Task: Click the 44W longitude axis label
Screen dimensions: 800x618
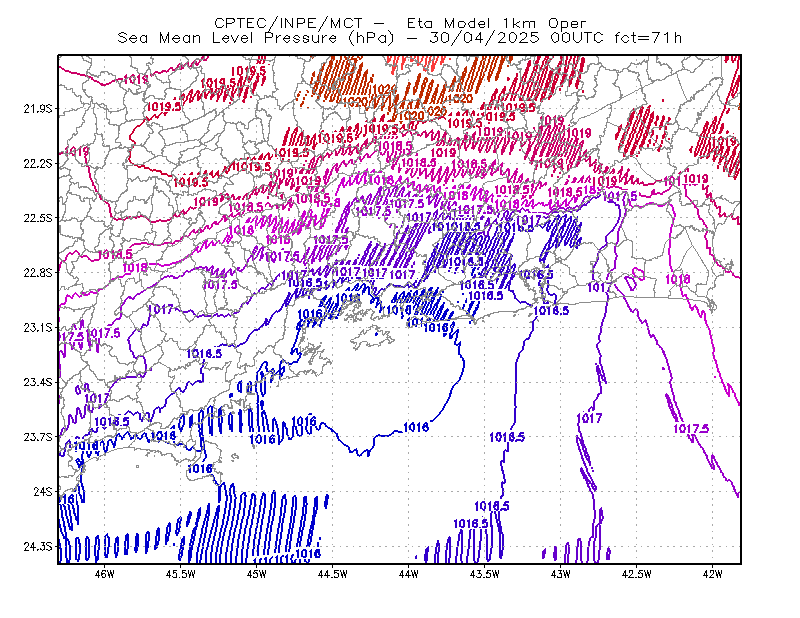Action: [409, 574]
